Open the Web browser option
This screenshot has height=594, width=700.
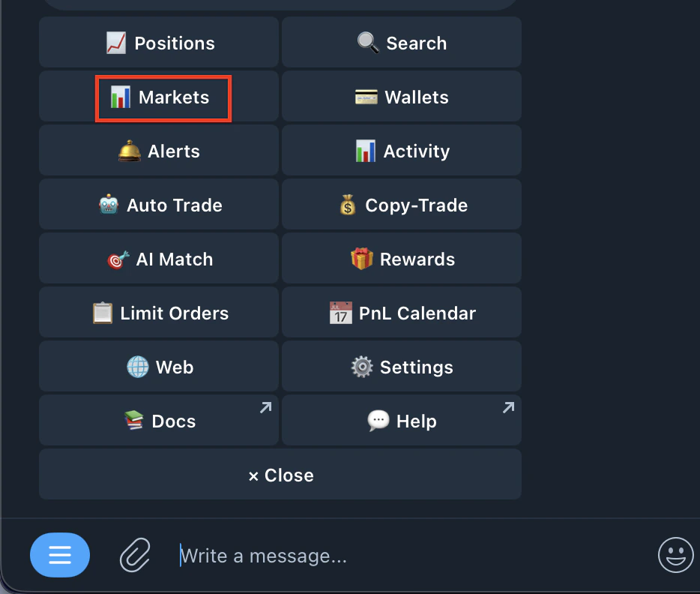click(x=158, y=367)
